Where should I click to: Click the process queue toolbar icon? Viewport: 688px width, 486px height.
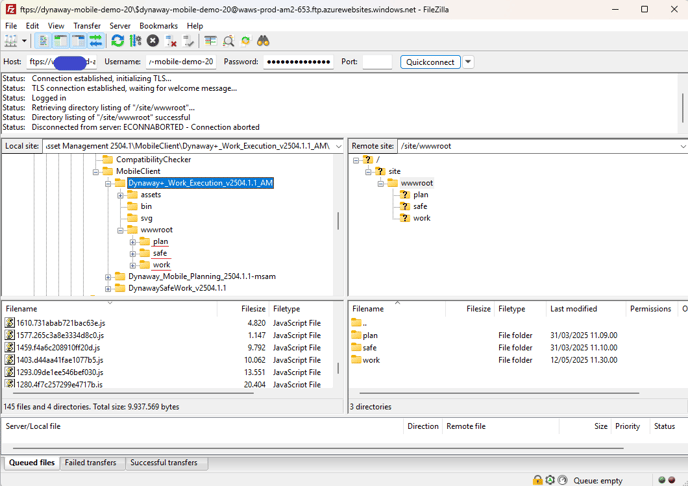(136, 41)
